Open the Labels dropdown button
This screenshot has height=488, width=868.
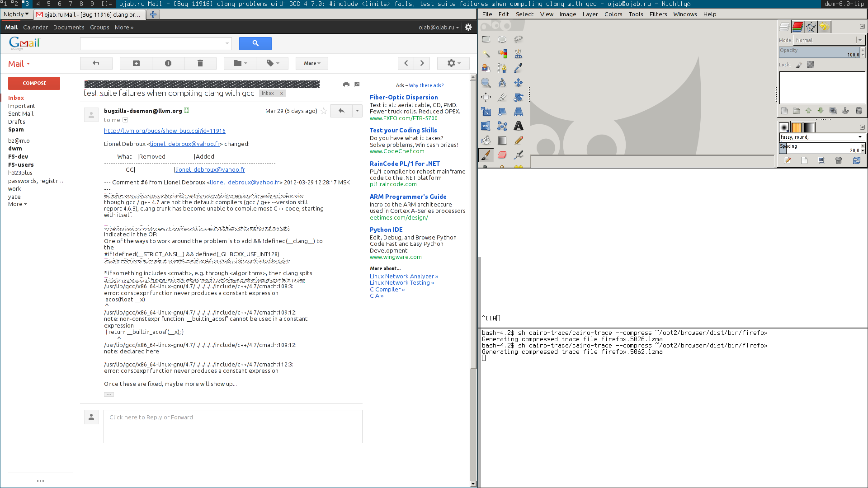point(272,63)
